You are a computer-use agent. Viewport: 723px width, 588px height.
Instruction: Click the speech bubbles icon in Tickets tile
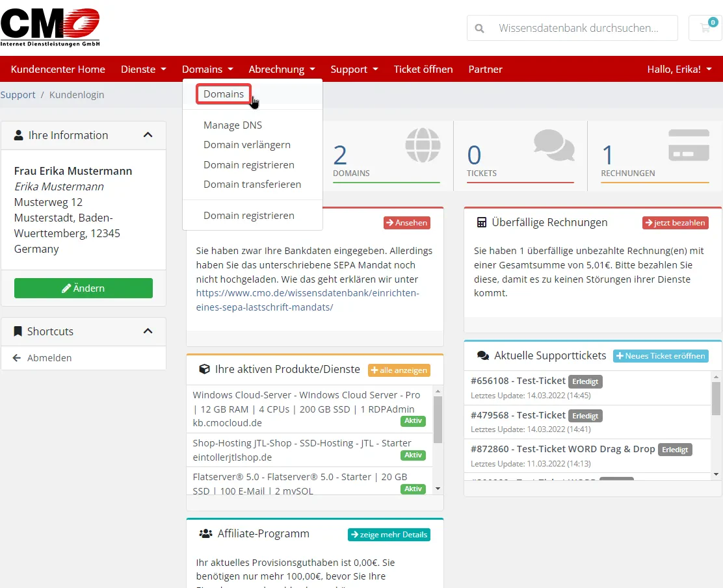tap(554, 145)
